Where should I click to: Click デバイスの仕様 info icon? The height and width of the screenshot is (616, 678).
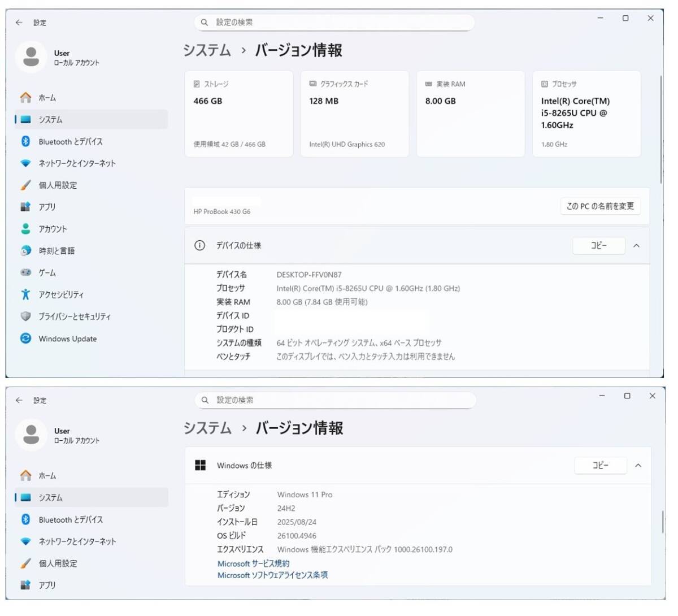click(x=199, y=245)
